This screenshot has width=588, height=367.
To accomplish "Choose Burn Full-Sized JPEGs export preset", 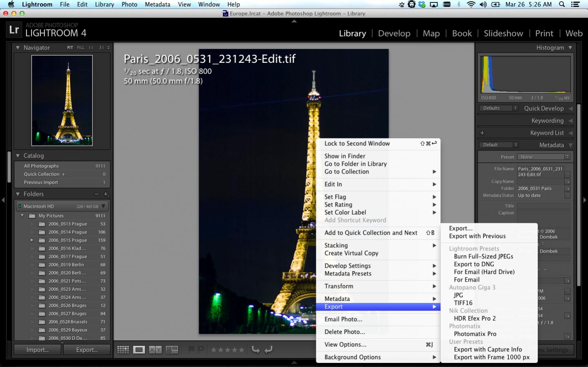I will pos(483,256).
